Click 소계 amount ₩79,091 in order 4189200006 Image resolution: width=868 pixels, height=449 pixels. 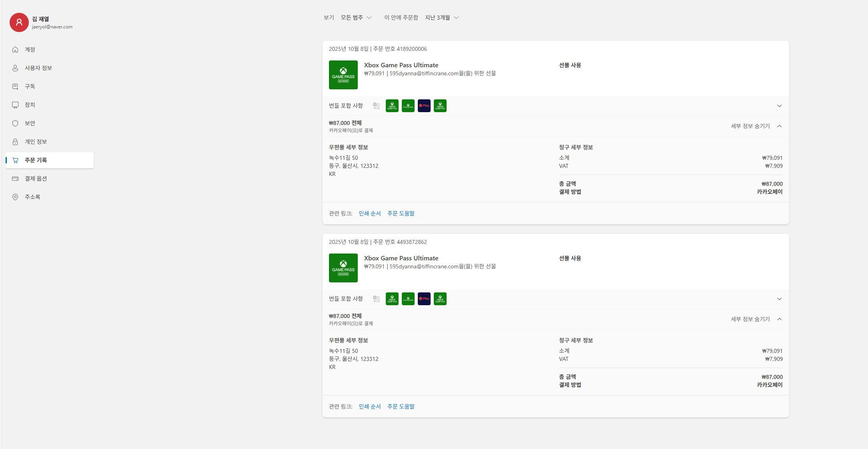point(772,158)
